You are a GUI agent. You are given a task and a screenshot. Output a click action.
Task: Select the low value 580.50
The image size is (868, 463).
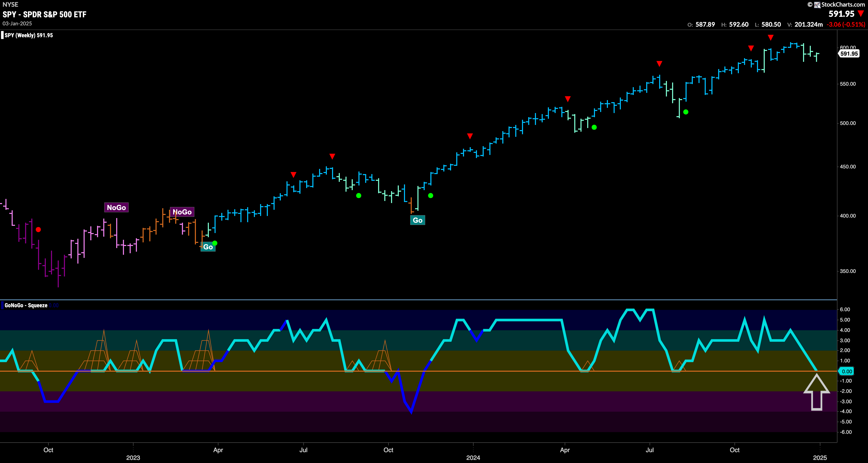click(771, 25)
